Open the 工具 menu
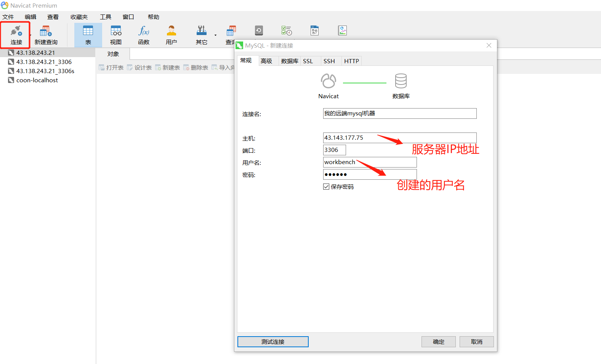 pyautogui.click(x=106, y=17)
